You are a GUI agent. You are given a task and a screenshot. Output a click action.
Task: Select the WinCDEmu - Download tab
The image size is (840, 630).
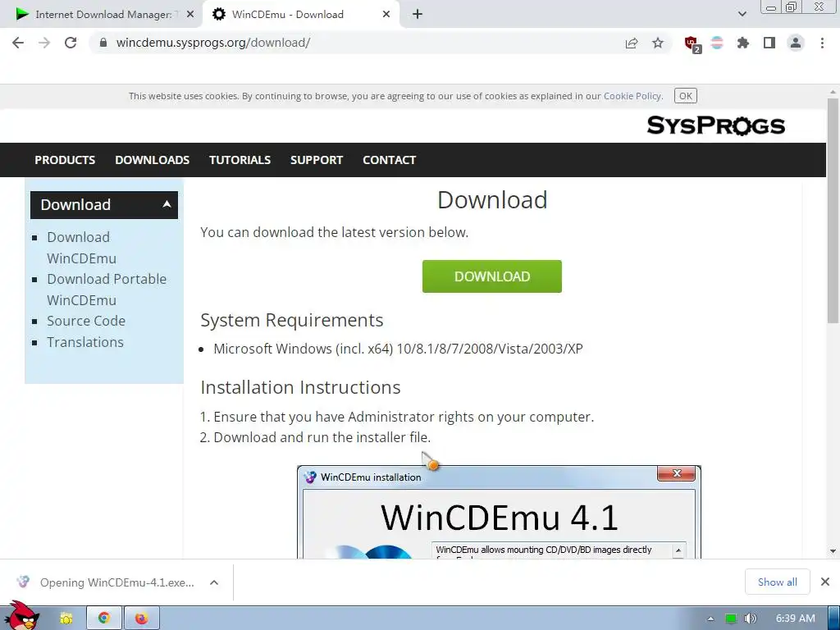tap(300, 15)
